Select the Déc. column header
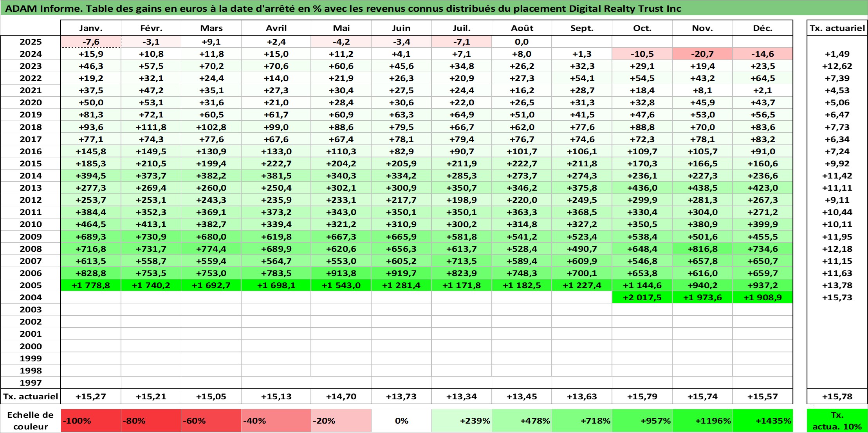Image resolution: width=868 pixels, height=433 pixels. point(763,28)
